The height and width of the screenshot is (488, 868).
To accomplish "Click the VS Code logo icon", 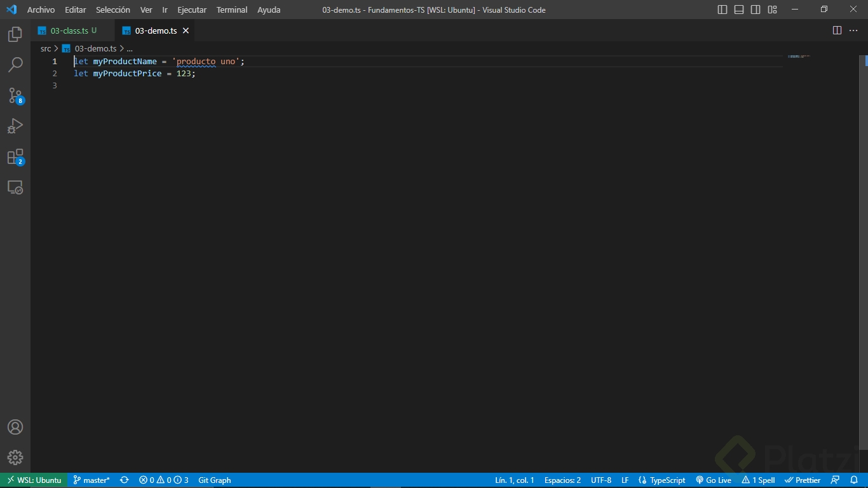I will click(x=11, y=10).
